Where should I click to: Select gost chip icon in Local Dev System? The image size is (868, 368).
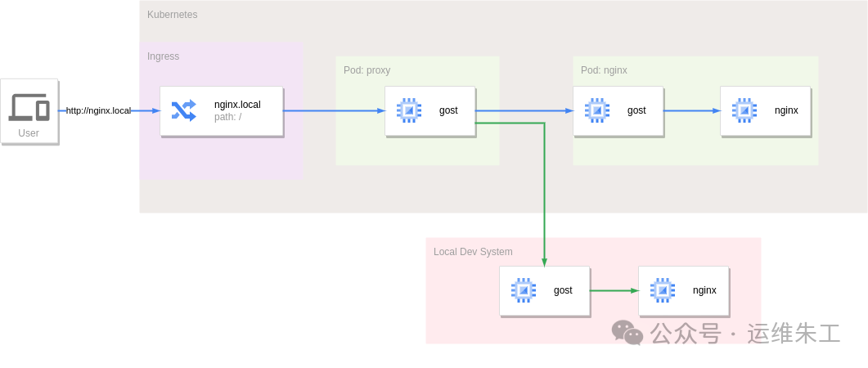[524, 290]
